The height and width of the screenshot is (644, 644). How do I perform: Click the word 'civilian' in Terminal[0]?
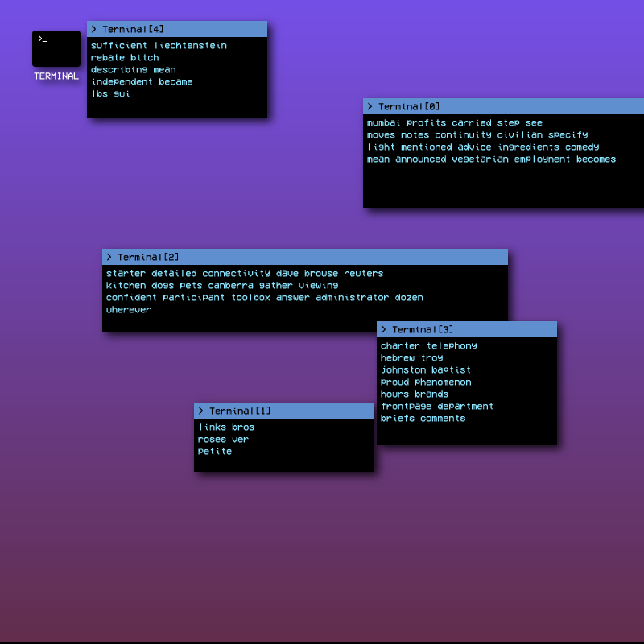click(520, 135)
